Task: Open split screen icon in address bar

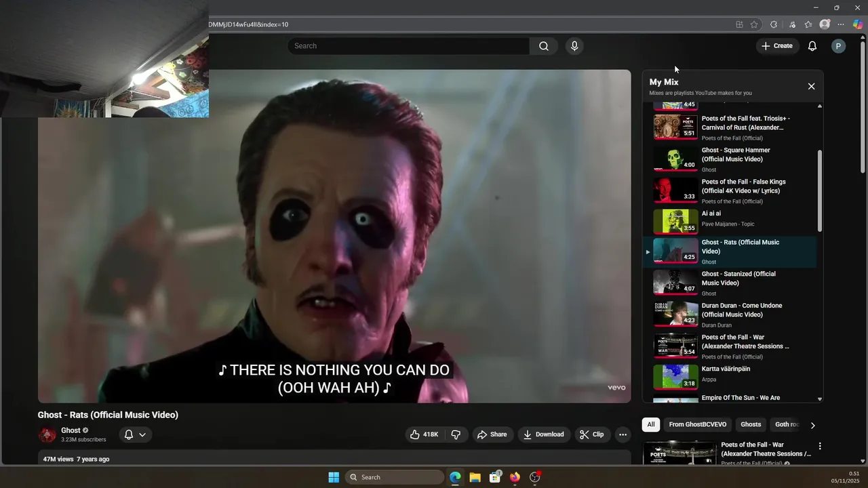Action: [x=739, y=24]
